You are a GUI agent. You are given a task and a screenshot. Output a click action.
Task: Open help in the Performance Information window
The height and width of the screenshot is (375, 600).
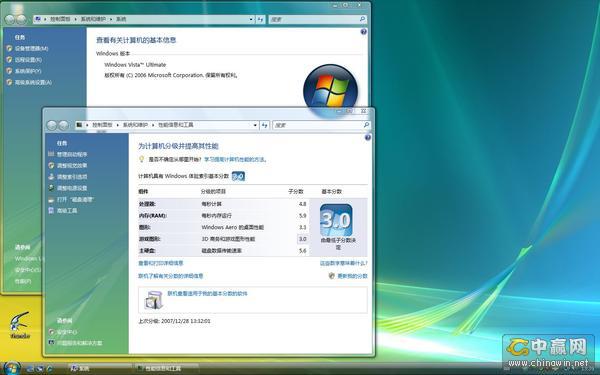pyautogui.click(x=368, y=137)
